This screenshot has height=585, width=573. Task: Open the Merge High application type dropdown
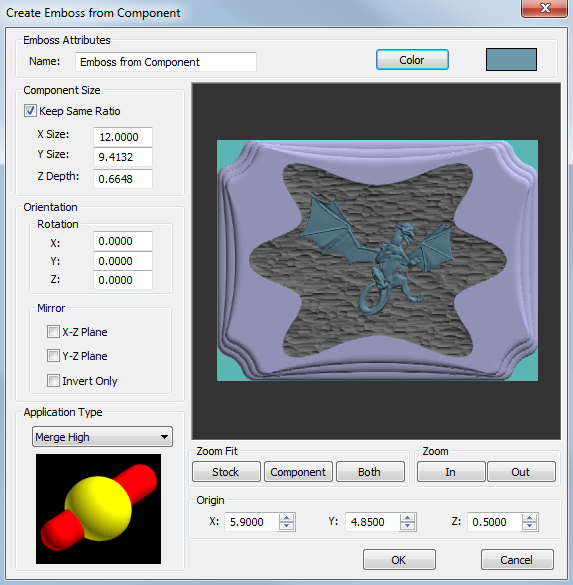pyautogui.click(x=102, y=437)
